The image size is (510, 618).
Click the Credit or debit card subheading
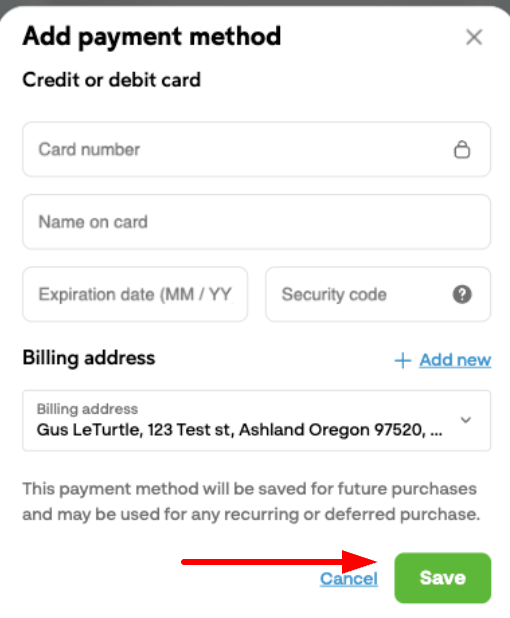click(x=112, y=80)
